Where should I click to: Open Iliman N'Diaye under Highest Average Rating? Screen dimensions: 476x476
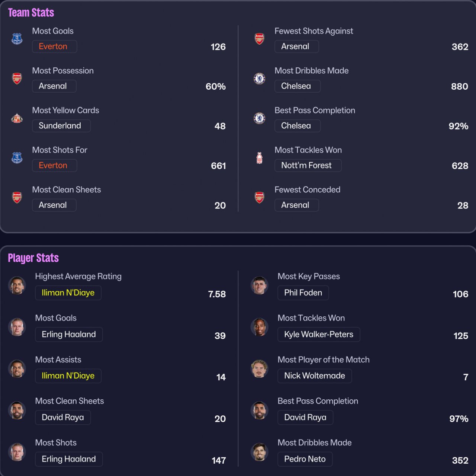click(x=68, y=293)
